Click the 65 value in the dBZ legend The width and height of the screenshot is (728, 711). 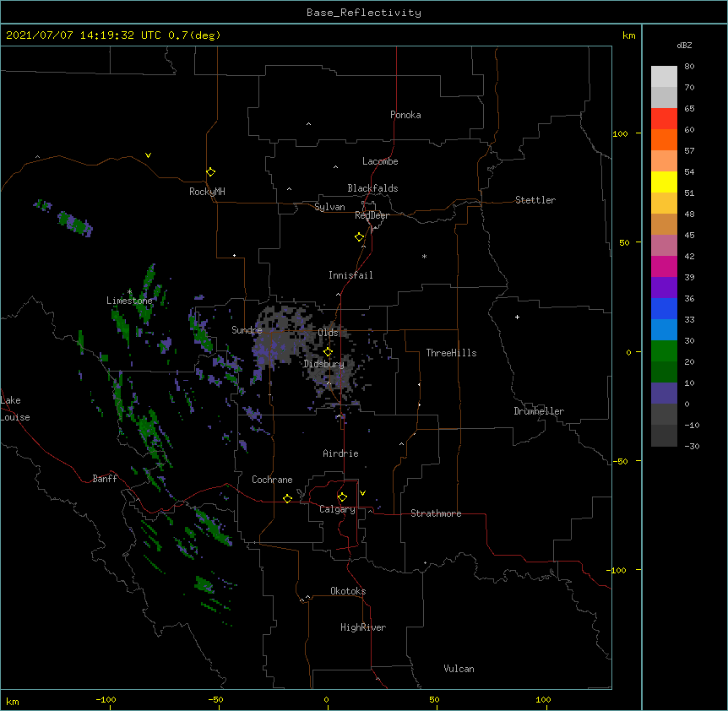(x=689, y=109)
